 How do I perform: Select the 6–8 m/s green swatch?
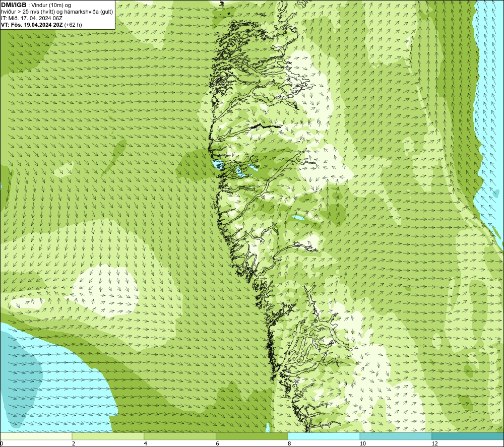pyautogui.click(x=252, y=436)
